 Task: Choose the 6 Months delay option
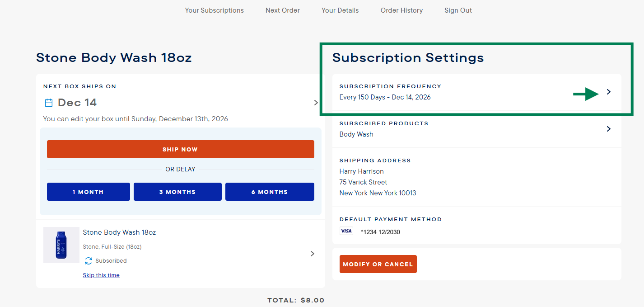point(270,192)
